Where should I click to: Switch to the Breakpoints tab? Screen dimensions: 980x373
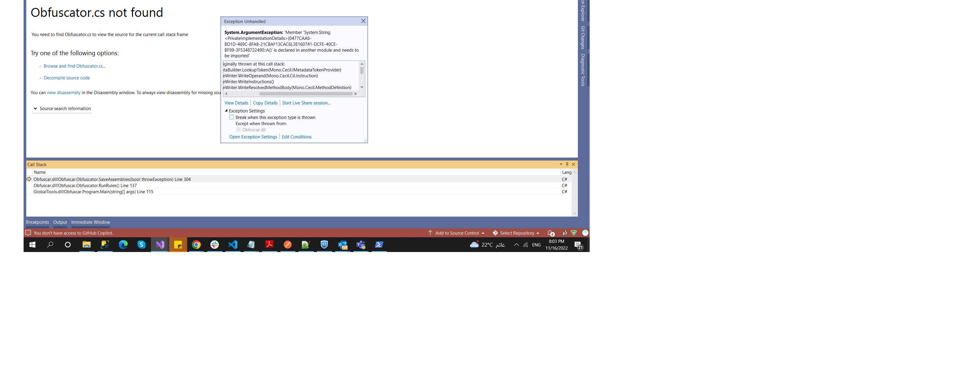point(37,222)
